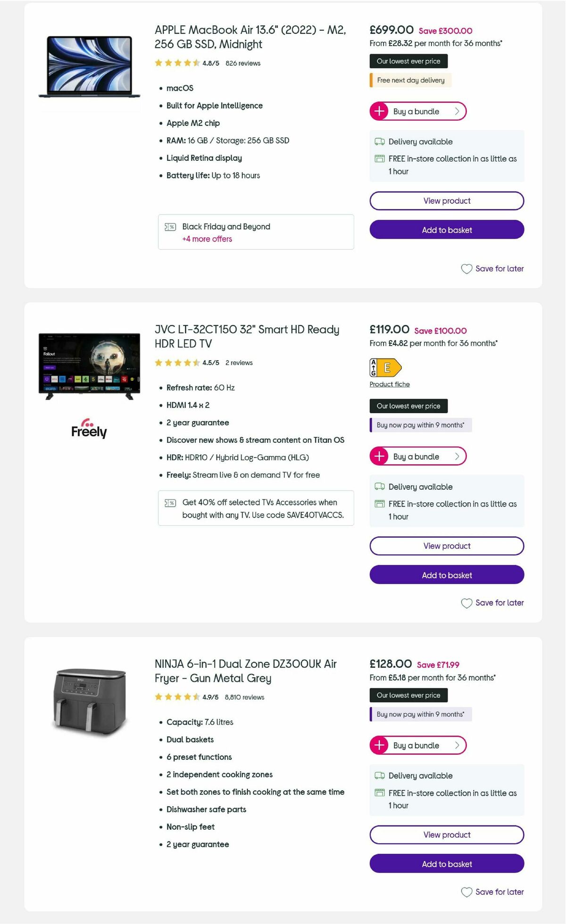Click the voucher icon beside Black Friday and Beyond
This screenshot has width=566, height=924.
point(170,226)
